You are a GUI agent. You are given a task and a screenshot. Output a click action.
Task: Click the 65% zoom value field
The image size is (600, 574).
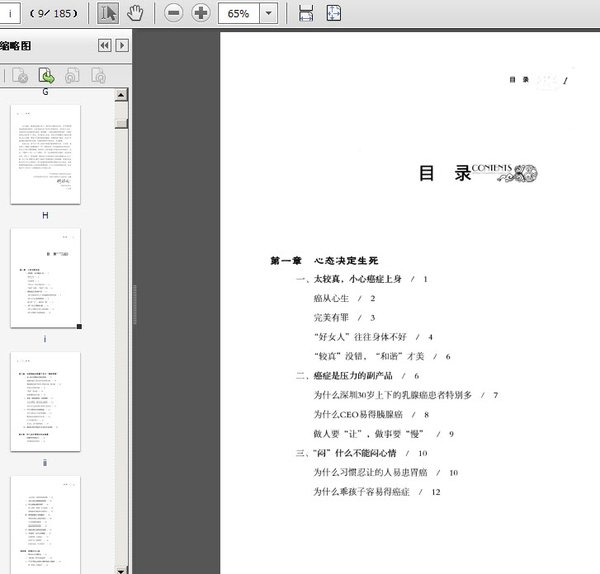[238, 13]
